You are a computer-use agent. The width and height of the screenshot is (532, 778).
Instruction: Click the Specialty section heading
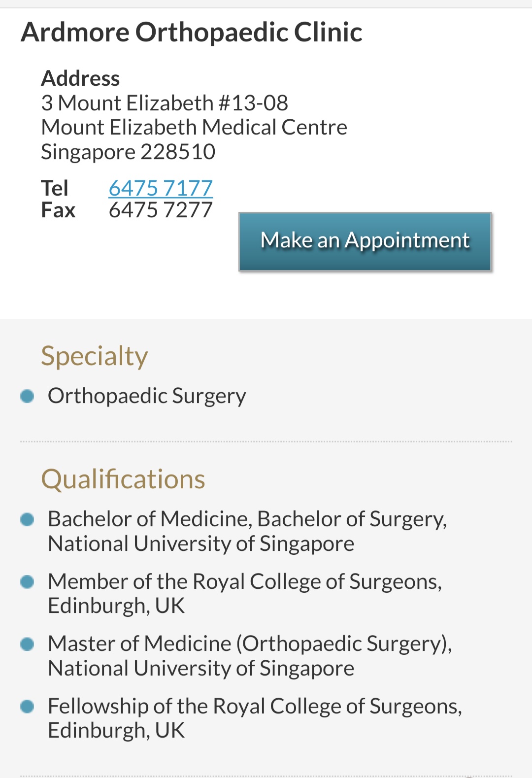[94, 356]
